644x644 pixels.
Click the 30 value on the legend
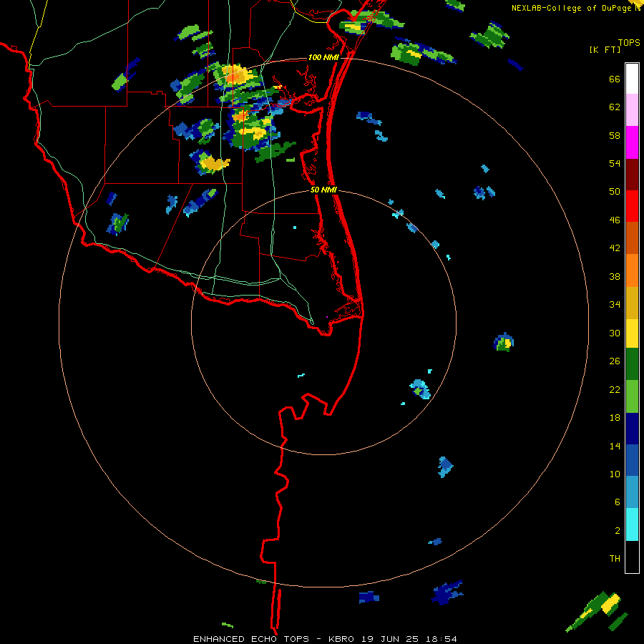click(615, 333)
